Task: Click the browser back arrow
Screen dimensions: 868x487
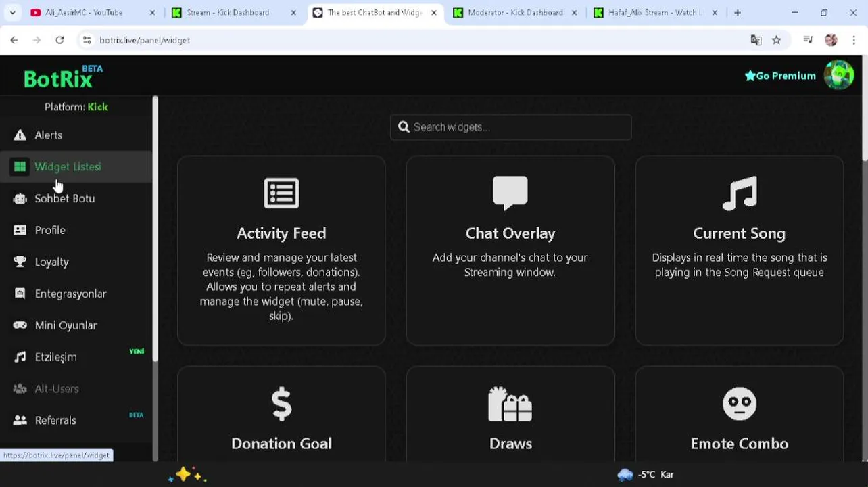Action: point(14,40)
